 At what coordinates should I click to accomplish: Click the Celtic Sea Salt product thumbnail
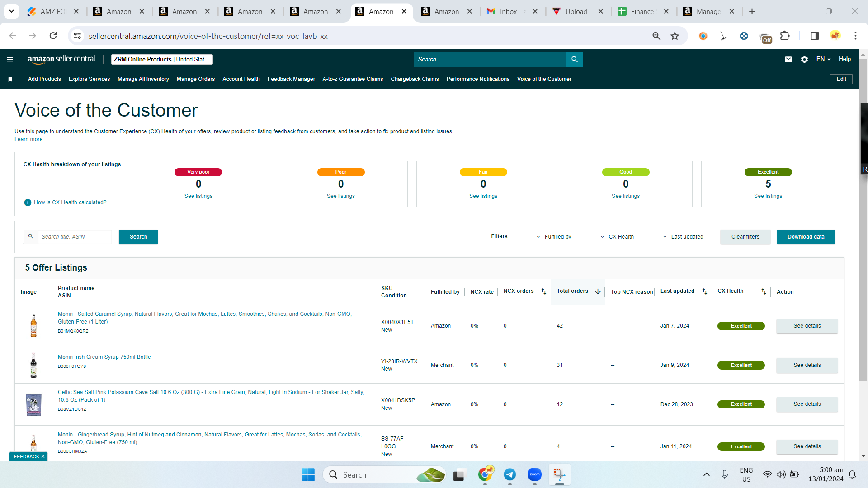[33, 404]
